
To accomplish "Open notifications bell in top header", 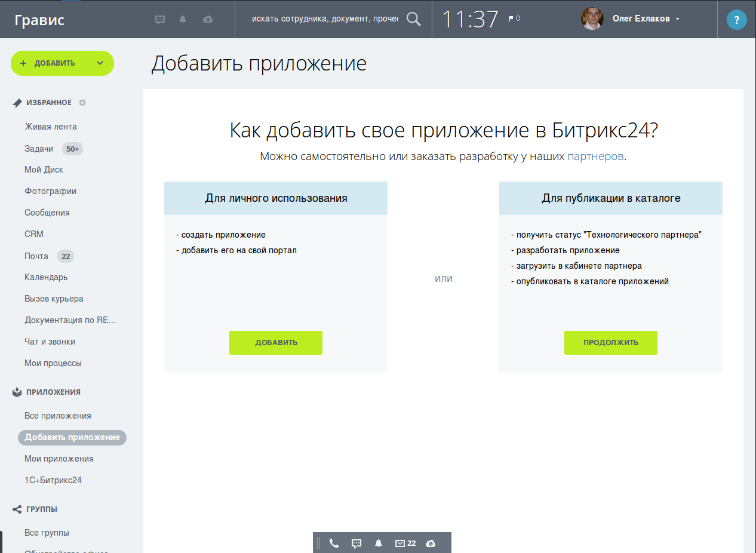I will [183, 19].
